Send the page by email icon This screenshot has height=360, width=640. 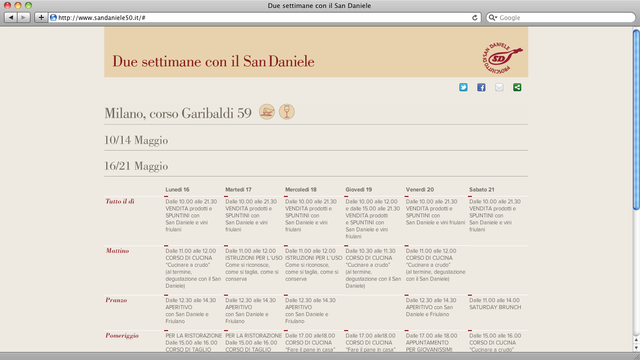(x=499, y=87)
